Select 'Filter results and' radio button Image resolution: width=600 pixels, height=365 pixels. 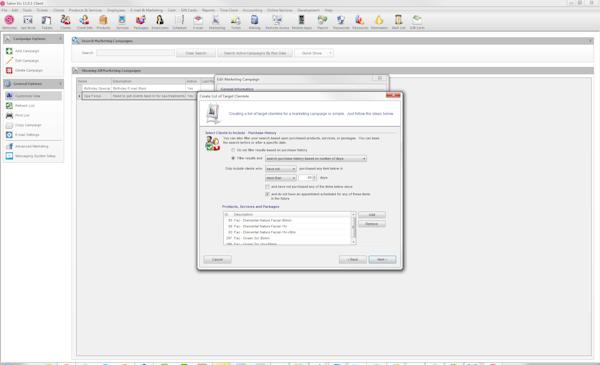(233, 158)
